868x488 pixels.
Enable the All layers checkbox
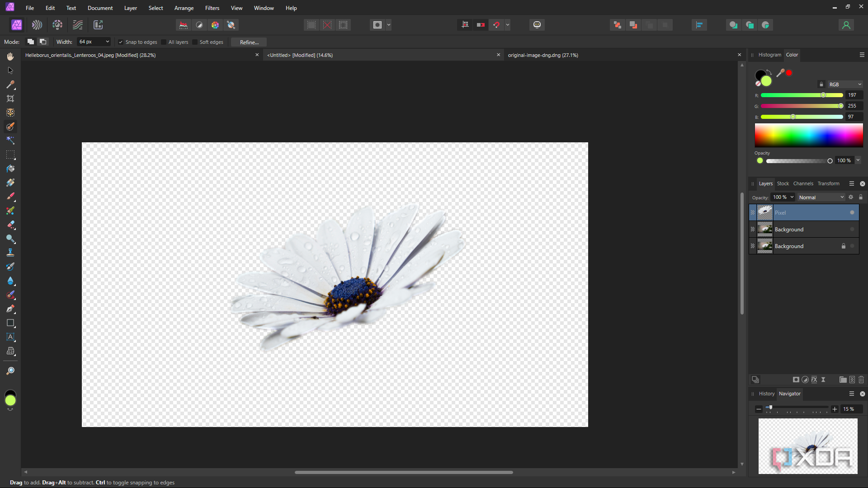coord(164,42)
